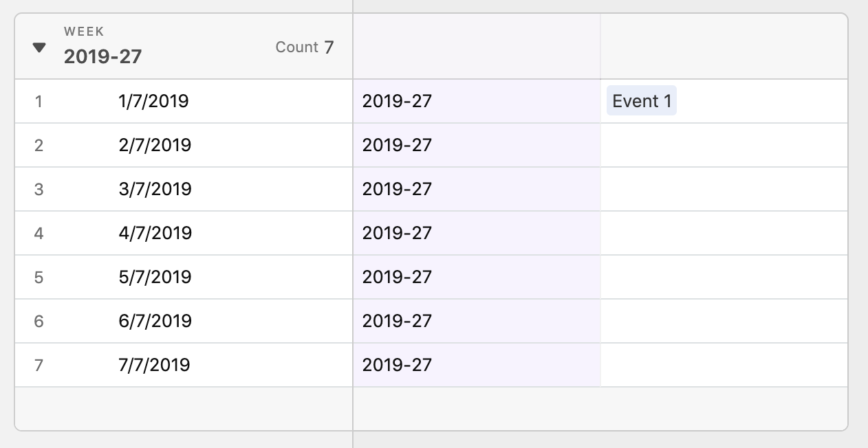
Task: Select the 7/7/2019 date cell
Action: point(184,365)
